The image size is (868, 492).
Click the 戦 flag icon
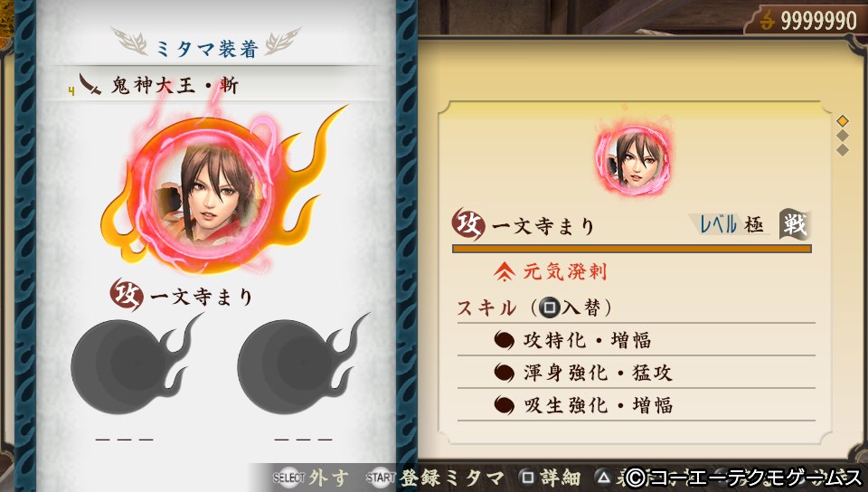pyautogui.click(x=795, y=223)
